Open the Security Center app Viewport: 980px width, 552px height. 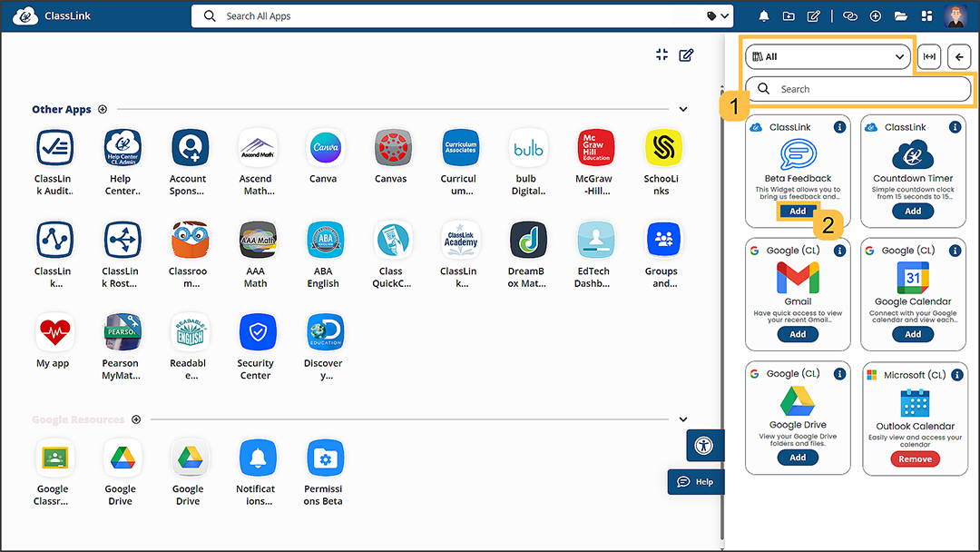[257, 331]
